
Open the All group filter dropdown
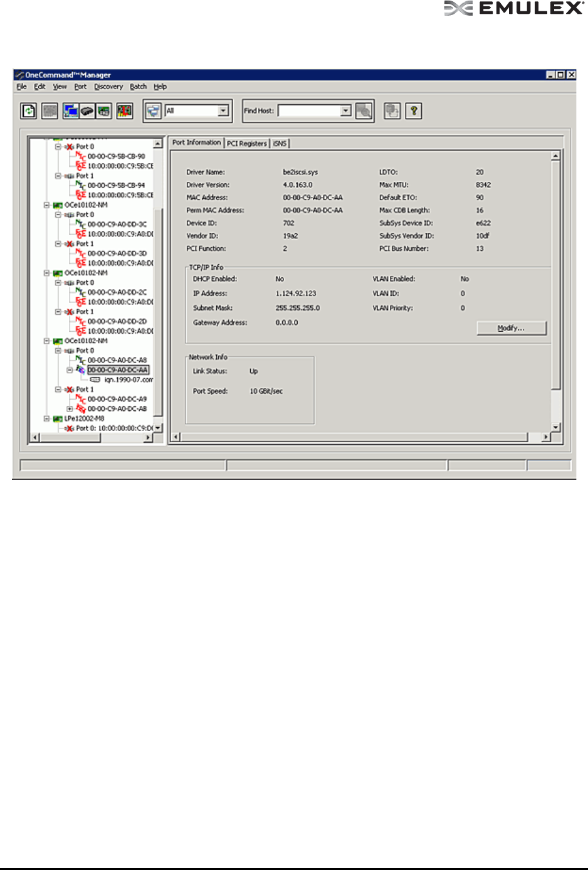coord(223,111)
